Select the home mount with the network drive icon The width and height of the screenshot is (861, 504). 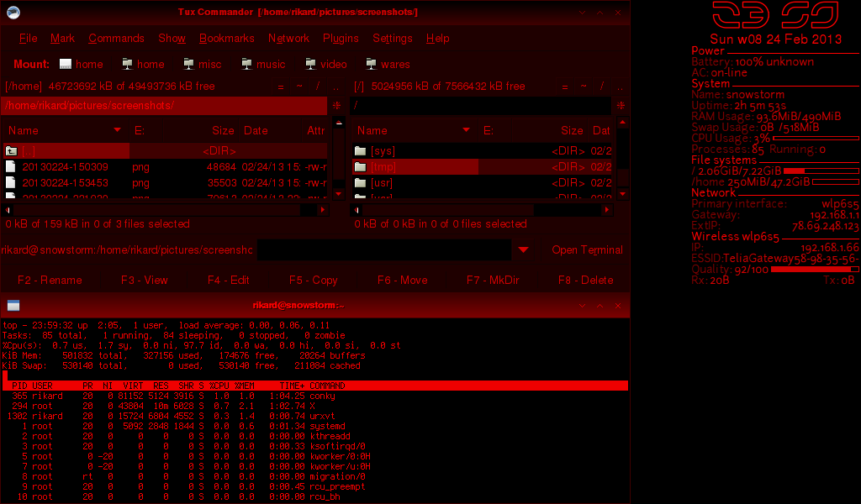point(143,64)
